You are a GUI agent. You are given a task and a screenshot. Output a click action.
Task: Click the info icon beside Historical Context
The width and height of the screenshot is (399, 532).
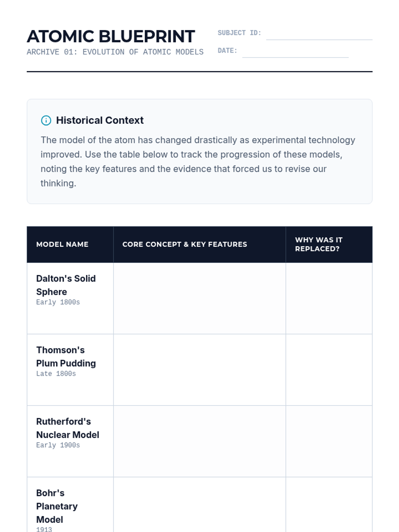pos(46,120)
